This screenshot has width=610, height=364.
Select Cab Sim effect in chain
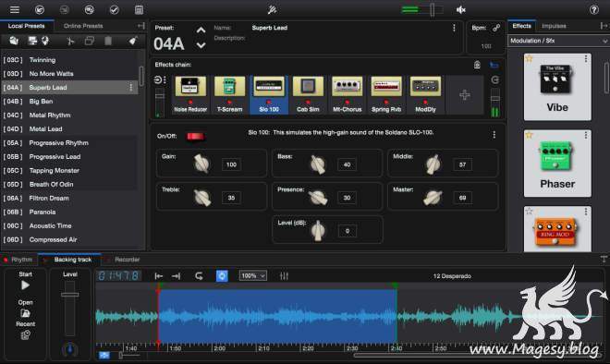pyautogui.click(x=308, y=95)
